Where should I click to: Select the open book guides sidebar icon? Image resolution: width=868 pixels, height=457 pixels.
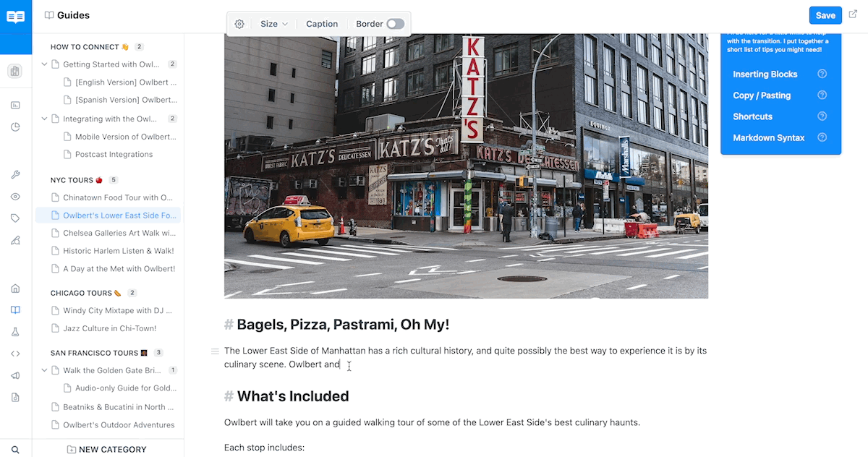pos(15,310)
